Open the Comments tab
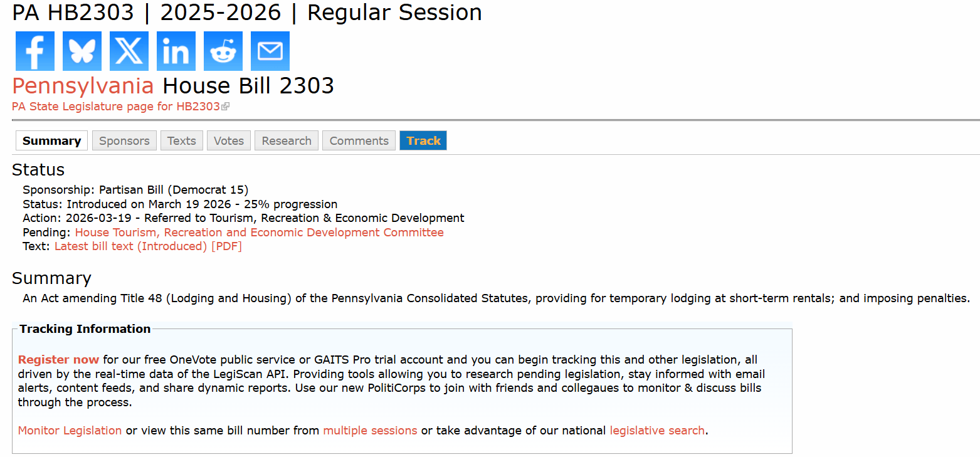This screenshot has height=457, width=980. (359, 140)
